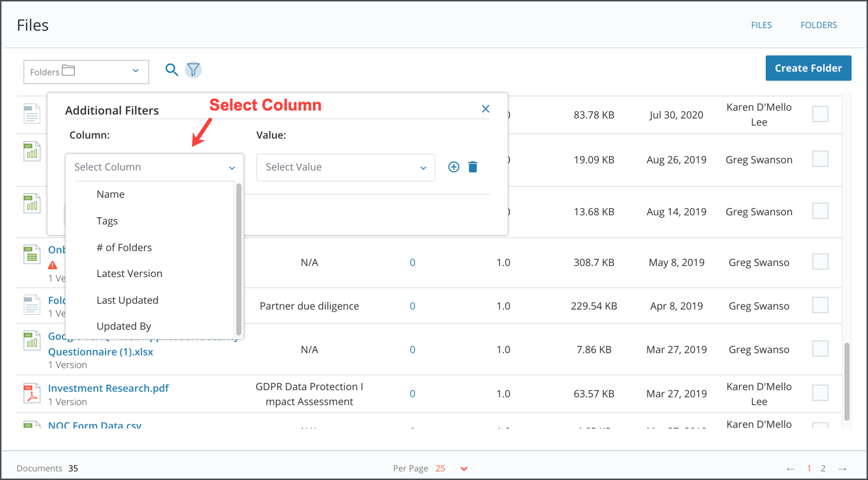
Task: Click the search magnifier icon
Action: tap(171, 70)
